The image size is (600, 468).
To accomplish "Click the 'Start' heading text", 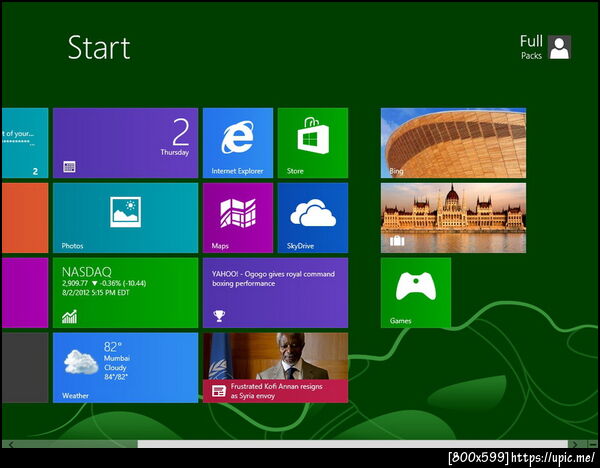I will click(99, 47).
